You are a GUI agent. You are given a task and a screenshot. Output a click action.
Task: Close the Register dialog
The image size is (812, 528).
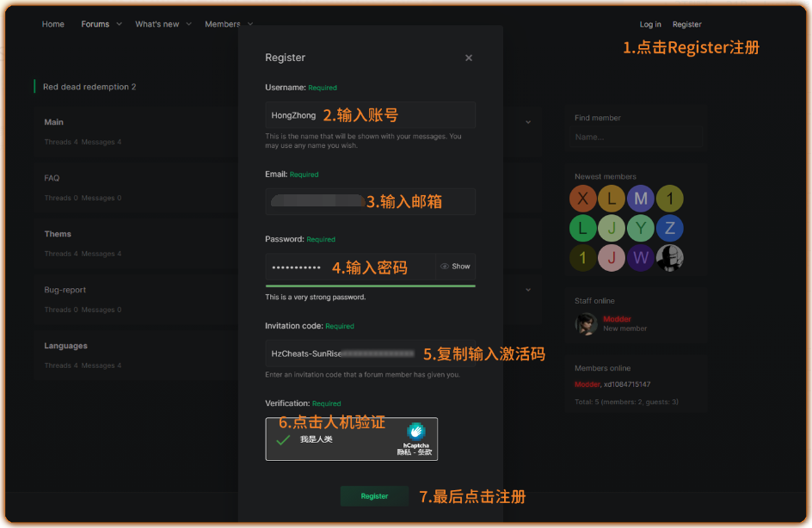[x=469, y=58]
